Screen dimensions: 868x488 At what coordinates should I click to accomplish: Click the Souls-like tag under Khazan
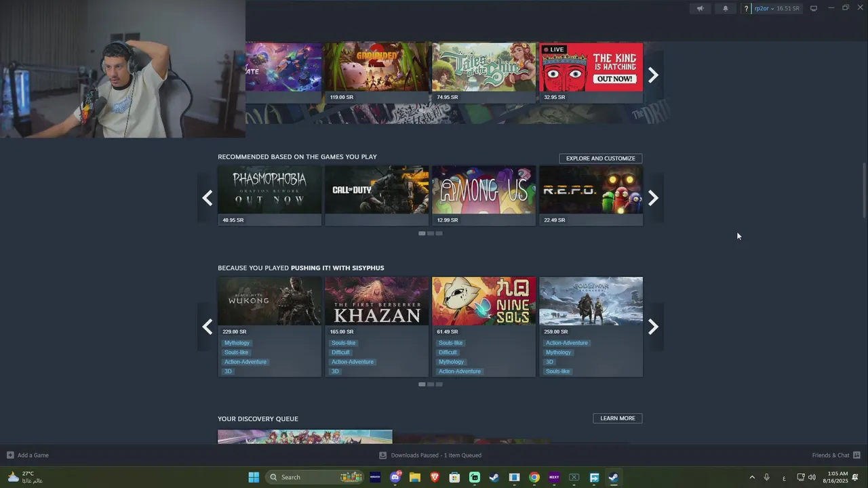[x=343, y=343]
